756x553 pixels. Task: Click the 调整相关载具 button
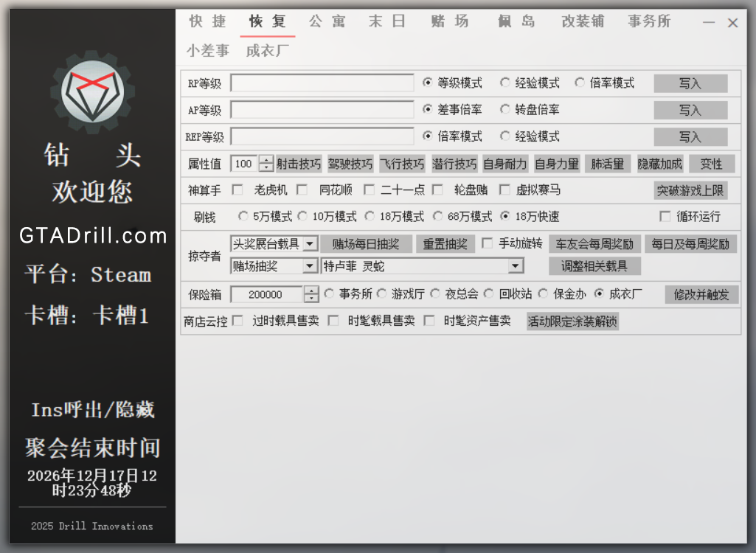click(x=594, y=265)
